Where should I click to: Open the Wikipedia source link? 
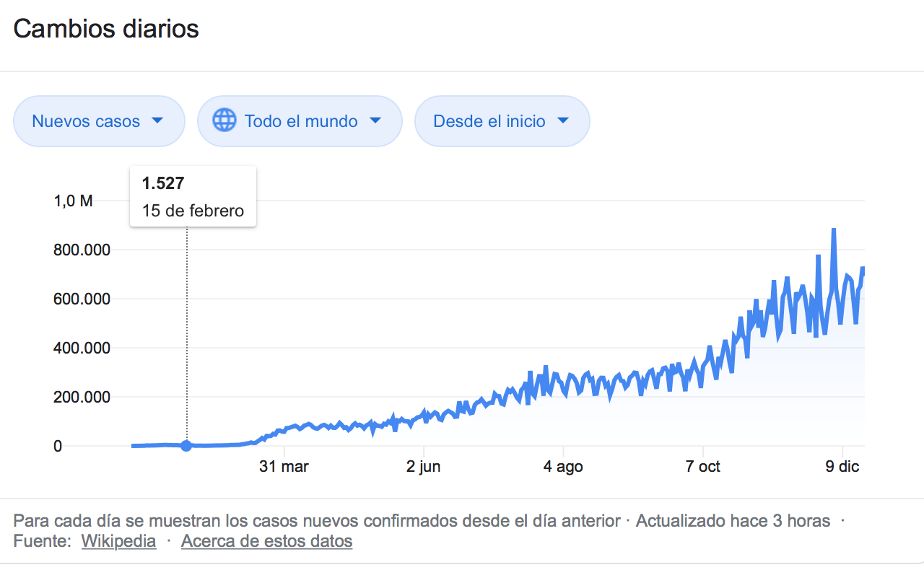tap(118, 541)
